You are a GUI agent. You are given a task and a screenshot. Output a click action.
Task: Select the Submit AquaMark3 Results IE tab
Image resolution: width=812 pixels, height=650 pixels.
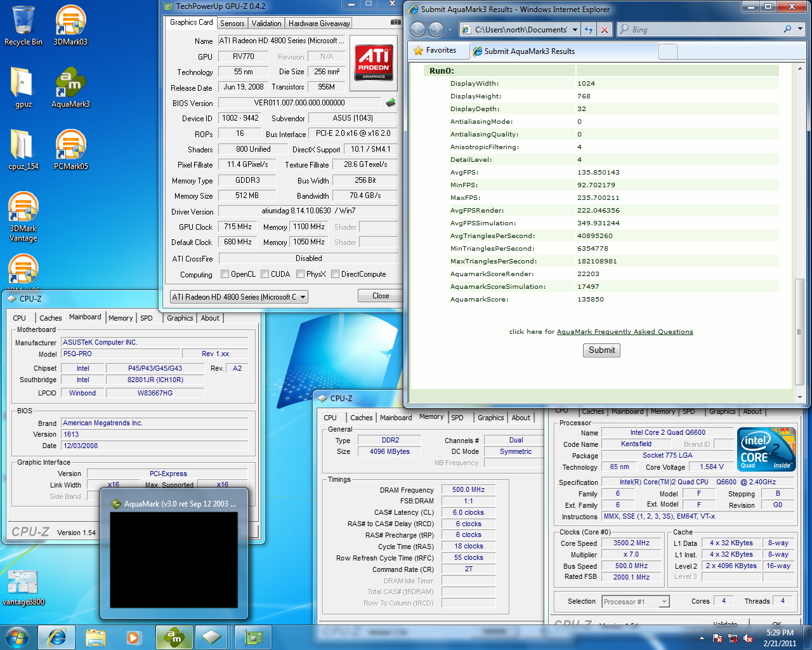(564, 51)
